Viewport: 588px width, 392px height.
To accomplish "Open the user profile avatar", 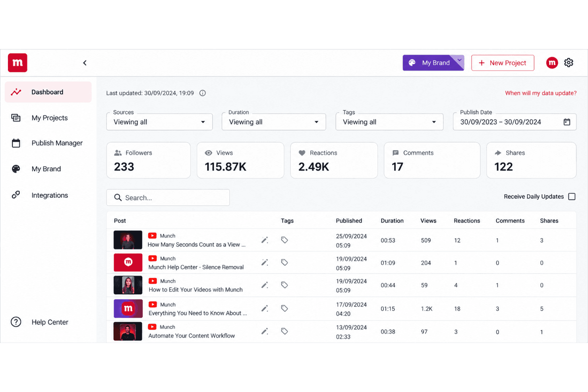I will pyautogui.click(x=552, y=63).
